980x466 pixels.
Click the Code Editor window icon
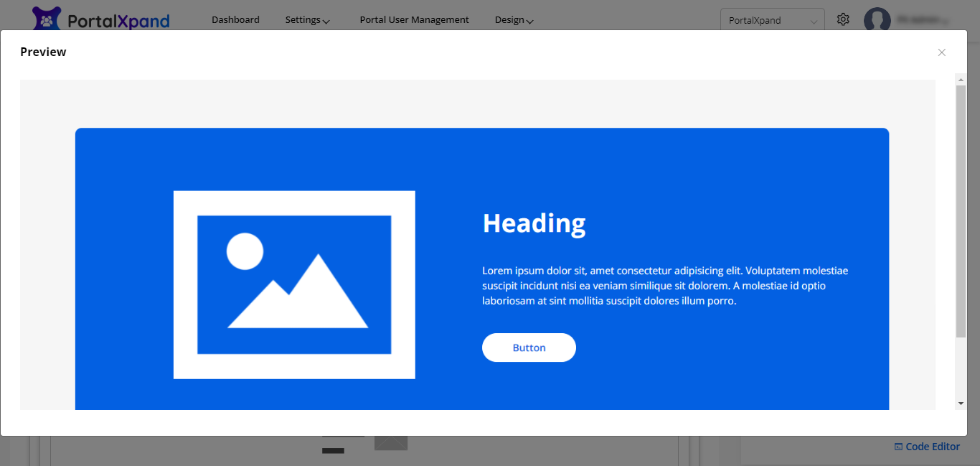(x=898, y=447)
